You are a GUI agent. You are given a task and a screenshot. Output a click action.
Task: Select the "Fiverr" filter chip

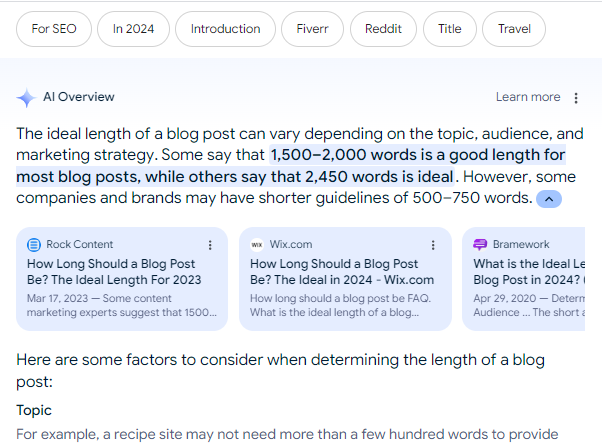point(312,29)
